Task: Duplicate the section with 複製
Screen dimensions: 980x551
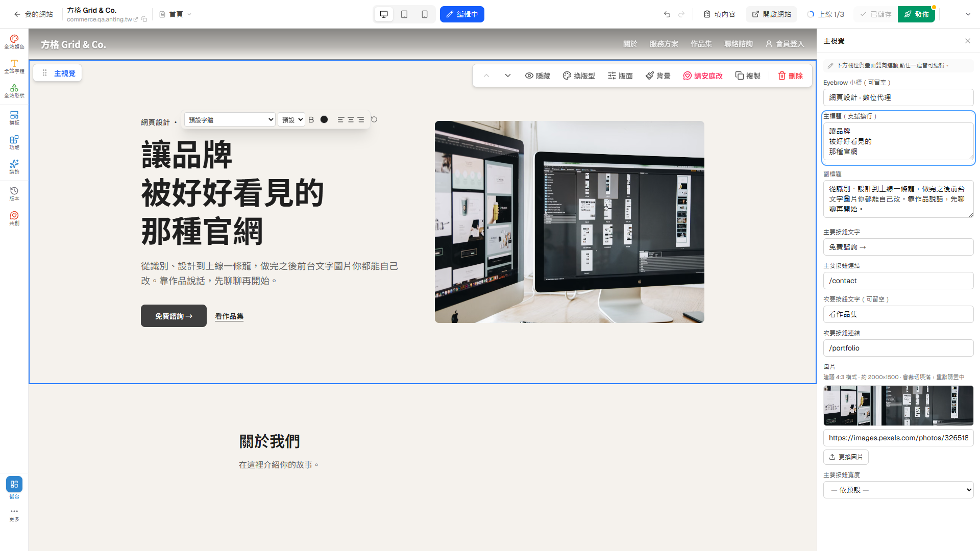Action: [x=748, y=76]
